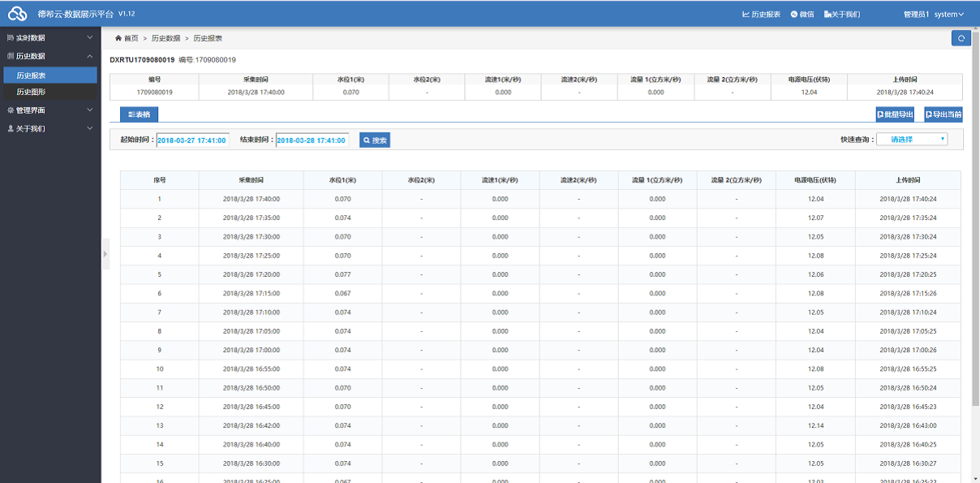Expand 关于我们 in the sidebar
The width and height of the screenshot is (980, 483).
tap(49, 128)
